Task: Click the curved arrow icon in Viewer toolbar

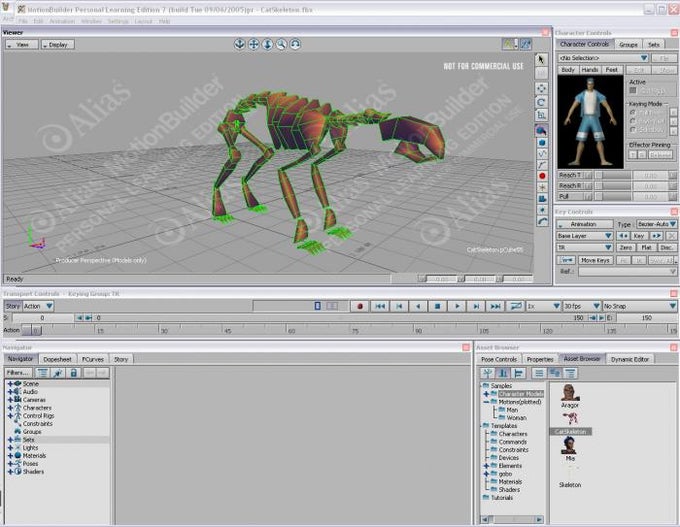Action: click(542, 222)
